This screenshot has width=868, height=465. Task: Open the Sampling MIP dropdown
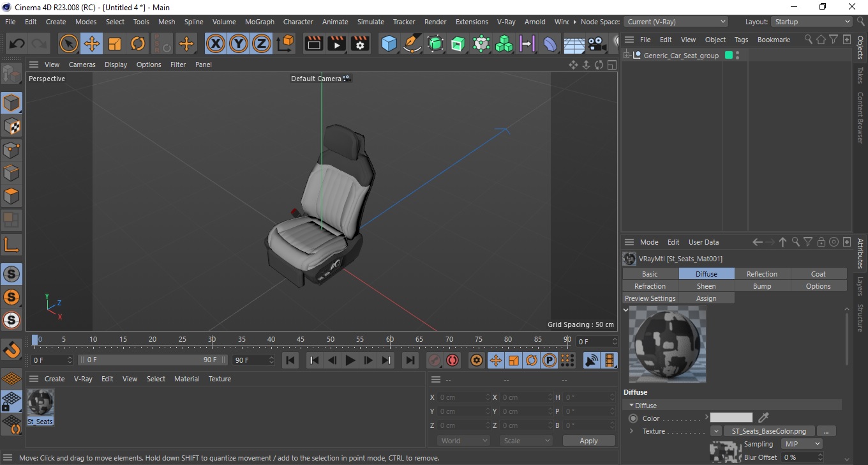pos(802,444)
